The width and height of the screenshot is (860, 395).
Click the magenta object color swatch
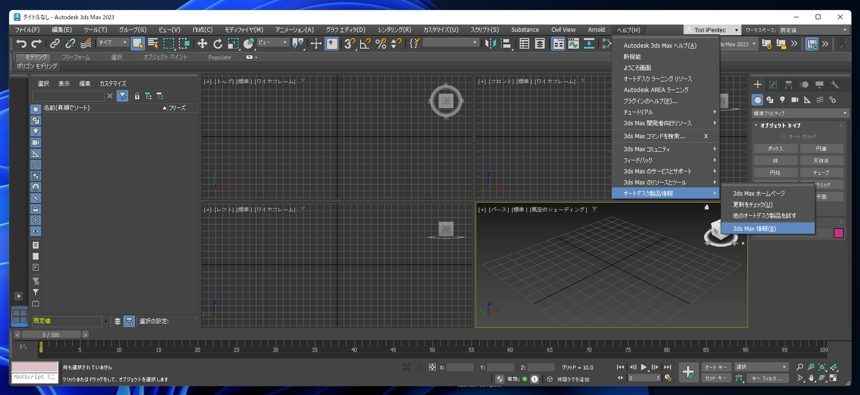point(839,233)
